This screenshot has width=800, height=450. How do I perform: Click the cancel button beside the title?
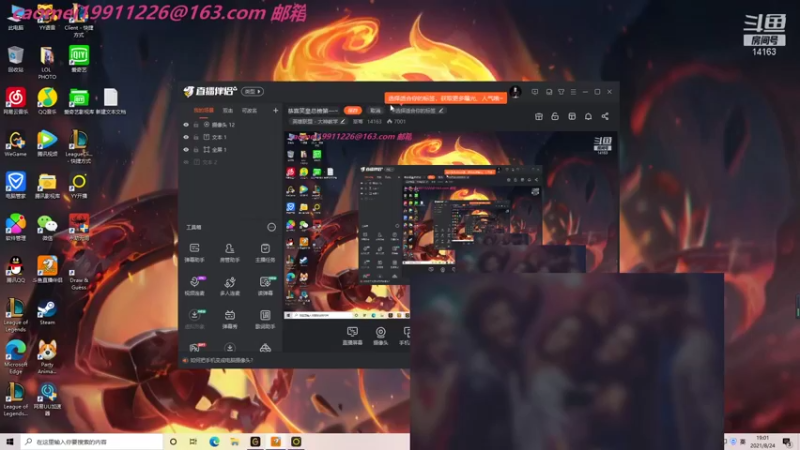pyautogui.click(x=376, y=110)
